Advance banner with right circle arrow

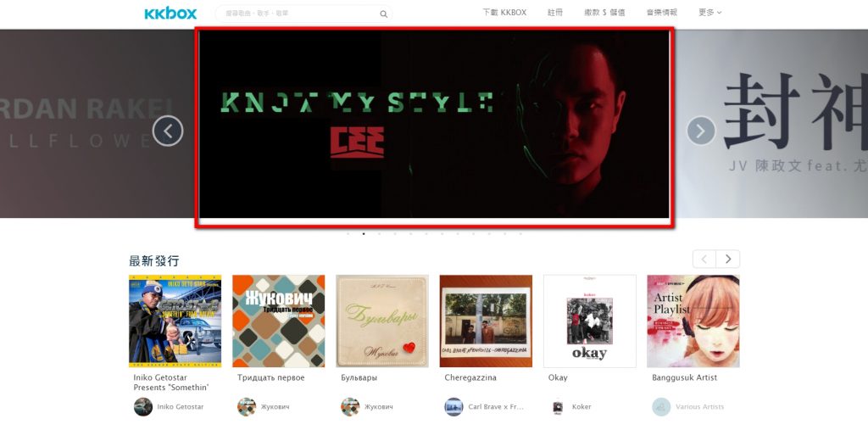tap(701, 131)
